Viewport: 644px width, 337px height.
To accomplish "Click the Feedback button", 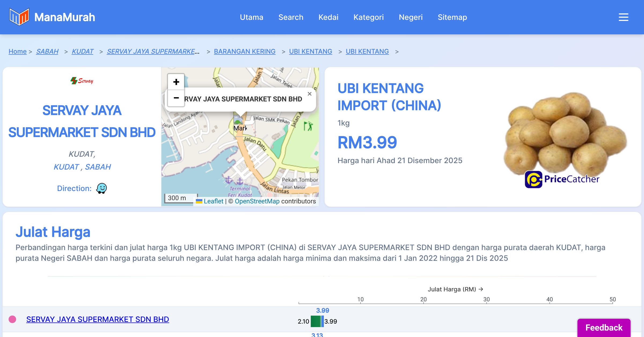I will coord(604,328).
